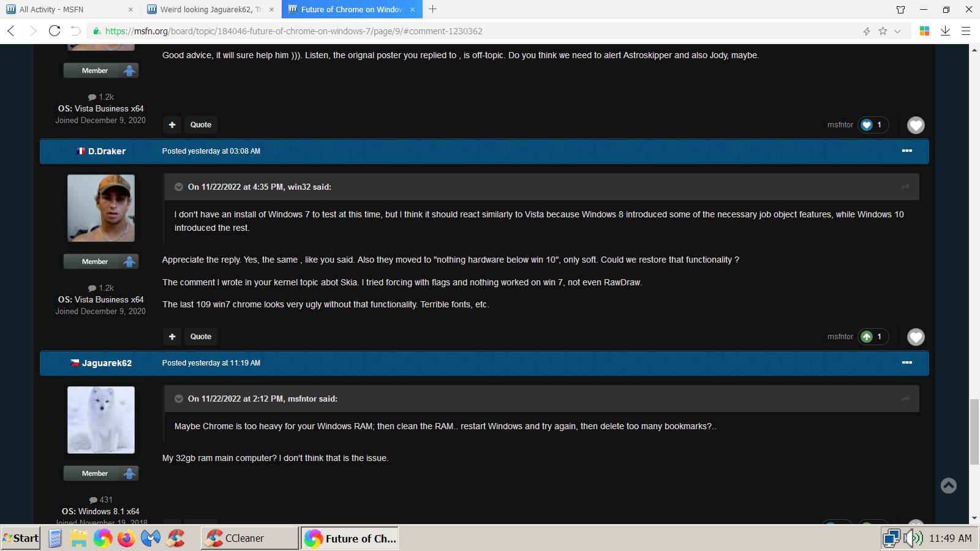
Task: Launch the colorful 360 browser taskbar icon
Action: tap(103, 538)
